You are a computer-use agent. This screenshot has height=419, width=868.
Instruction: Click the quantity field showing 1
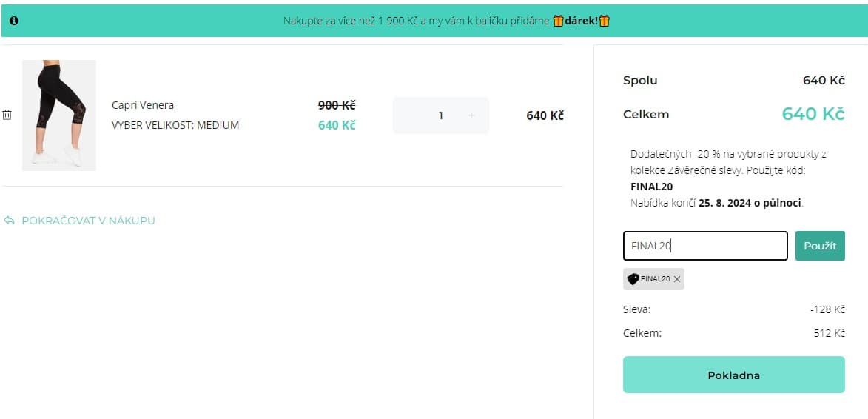coord(441,115)
